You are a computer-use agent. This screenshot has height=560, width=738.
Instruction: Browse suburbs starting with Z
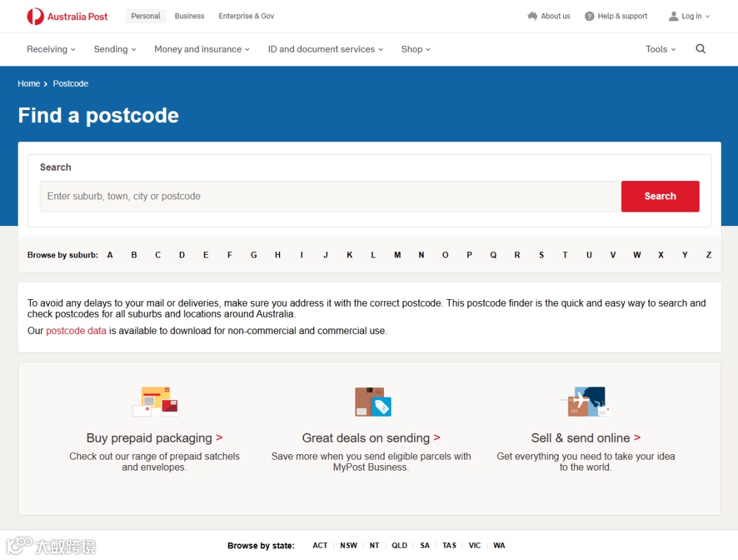click(x=709, y=255)
